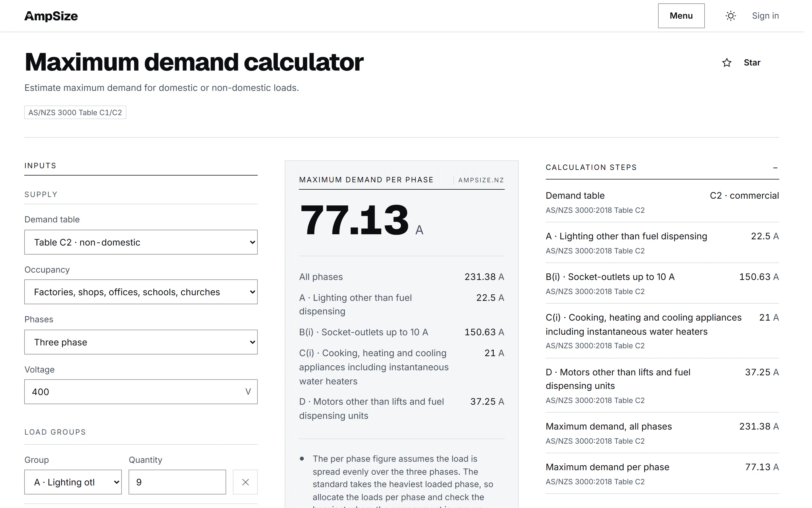
Task: Open the load Group dropdown
Action: [x=73, y=482]
